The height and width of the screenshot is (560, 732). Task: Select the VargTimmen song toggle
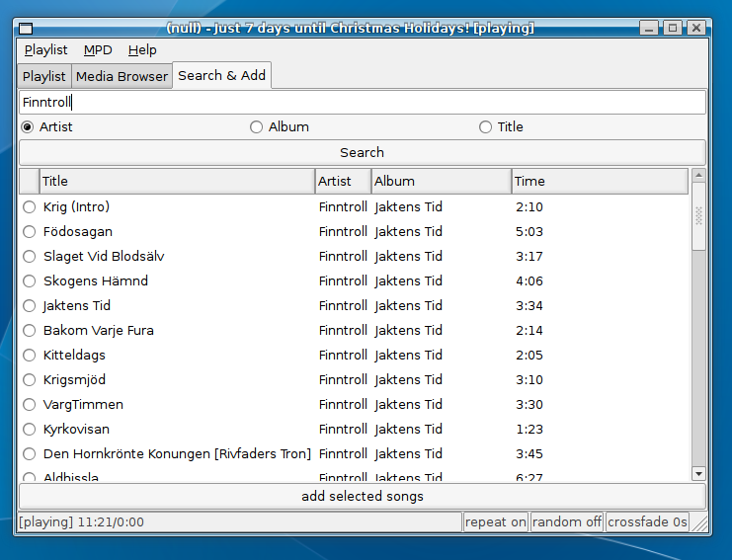pos(30,405)
